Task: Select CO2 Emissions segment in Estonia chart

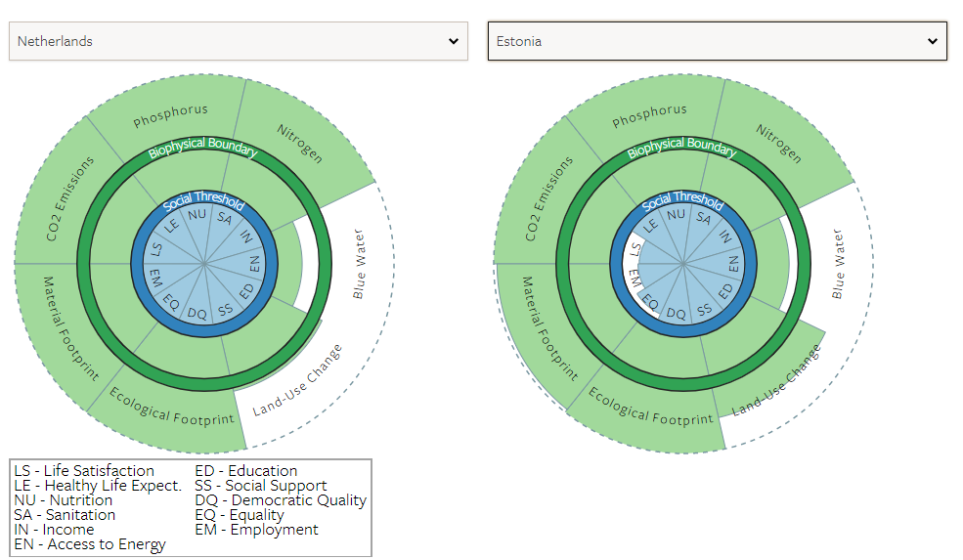Action: coord(548,197)
